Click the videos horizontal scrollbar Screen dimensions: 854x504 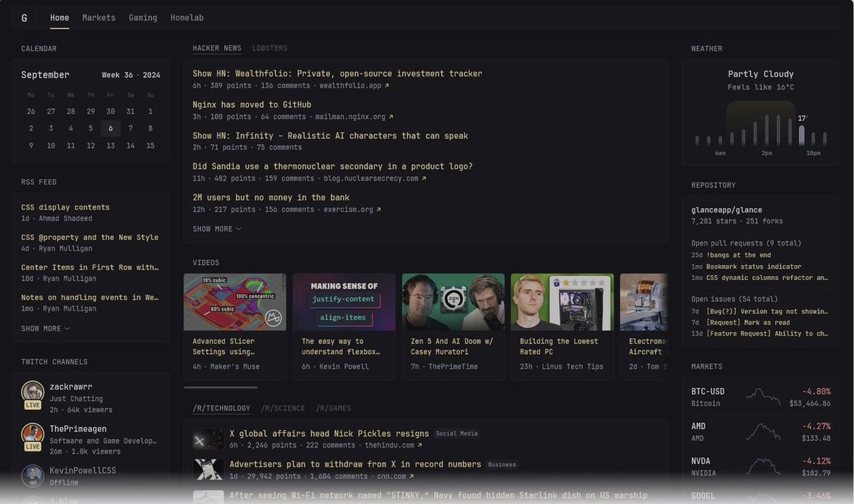tap(221, 387)
